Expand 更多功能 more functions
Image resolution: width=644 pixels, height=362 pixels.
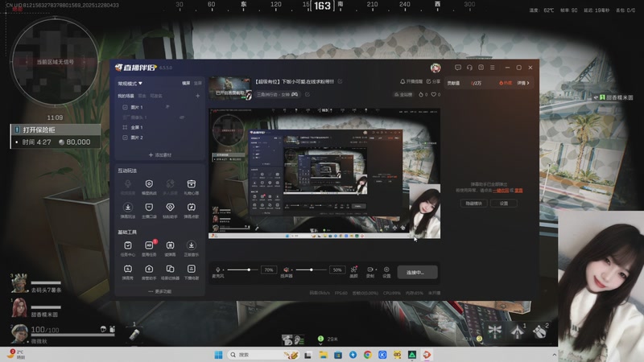pos(159,291)
